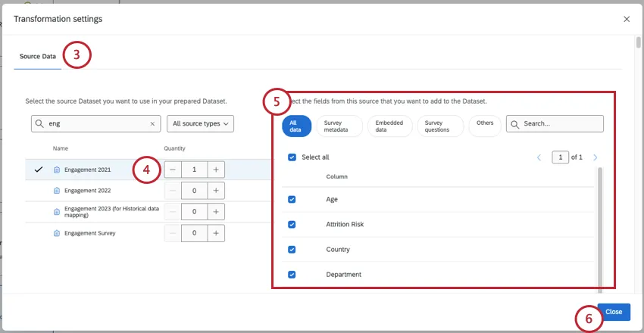
Task: Click the Engagement Survey quantity field
Action: pyautogui.click(x=194, y=233)
